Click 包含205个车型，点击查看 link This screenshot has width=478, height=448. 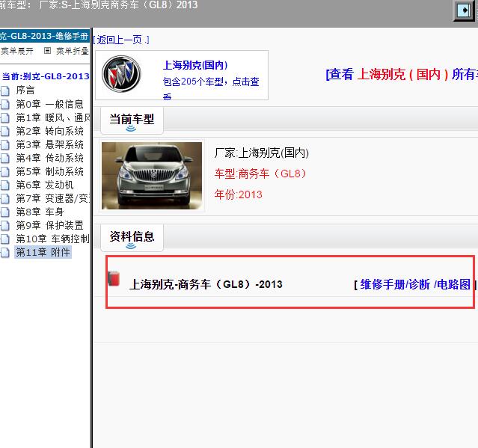point(211,88)
